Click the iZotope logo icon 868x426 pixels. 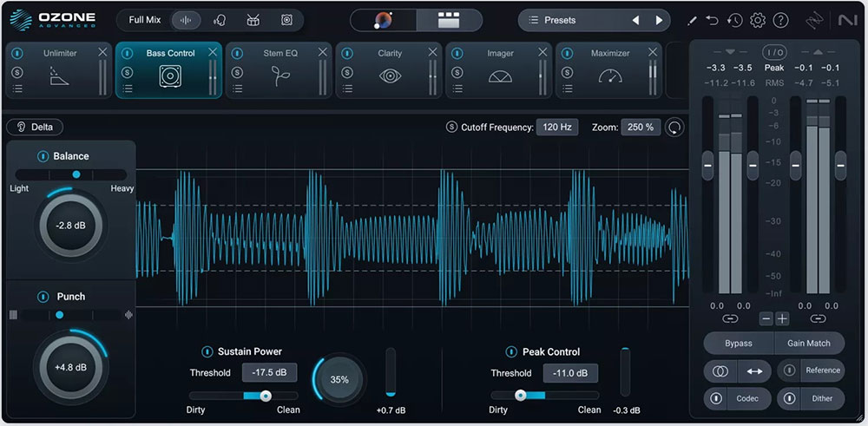click(814, 21)
